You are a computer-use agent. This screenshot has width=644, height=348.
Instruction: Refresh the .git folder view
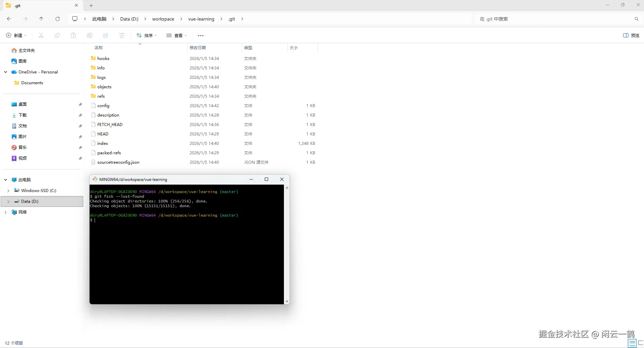click(58, 19)
